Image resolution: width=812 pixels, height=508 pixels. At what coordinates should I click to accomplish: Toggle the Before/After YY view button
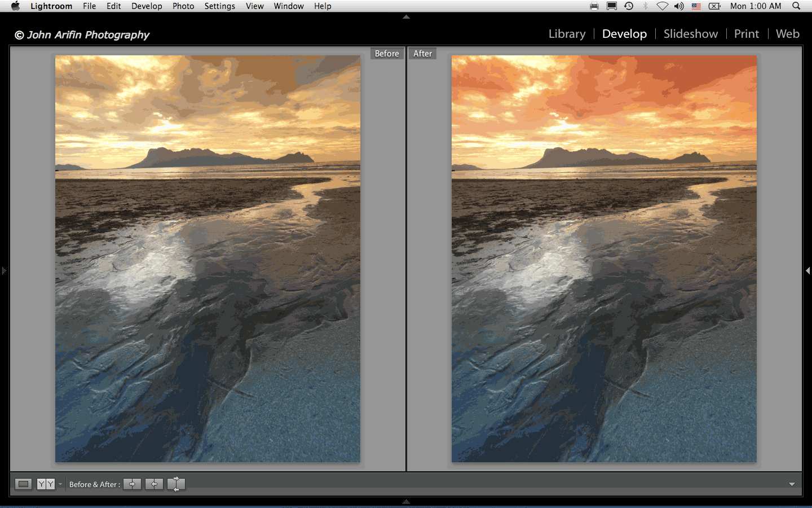point(46,484)
